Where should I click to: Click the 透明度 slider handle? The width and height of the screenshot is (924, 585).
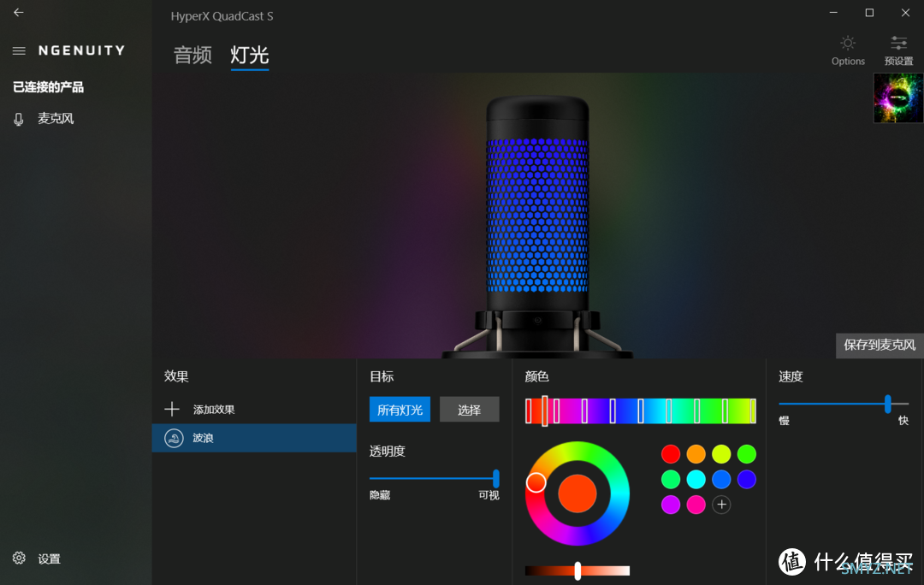pyautogui.click(x=496, y=478)
